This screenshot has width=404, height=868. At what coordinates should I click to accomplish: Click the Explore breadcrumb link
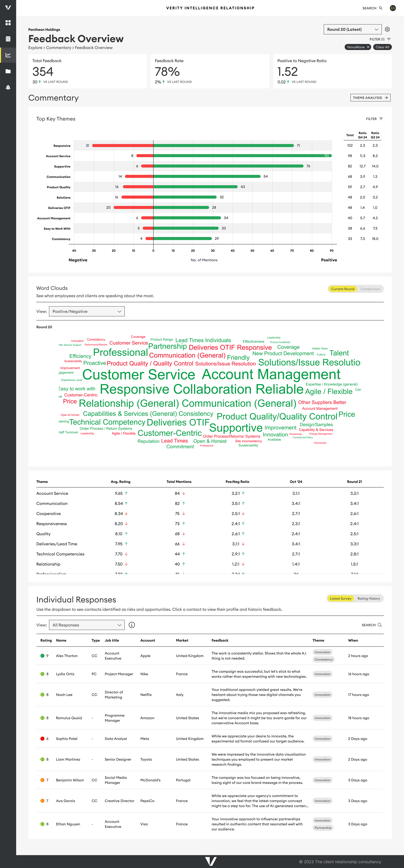click(35, 48)
